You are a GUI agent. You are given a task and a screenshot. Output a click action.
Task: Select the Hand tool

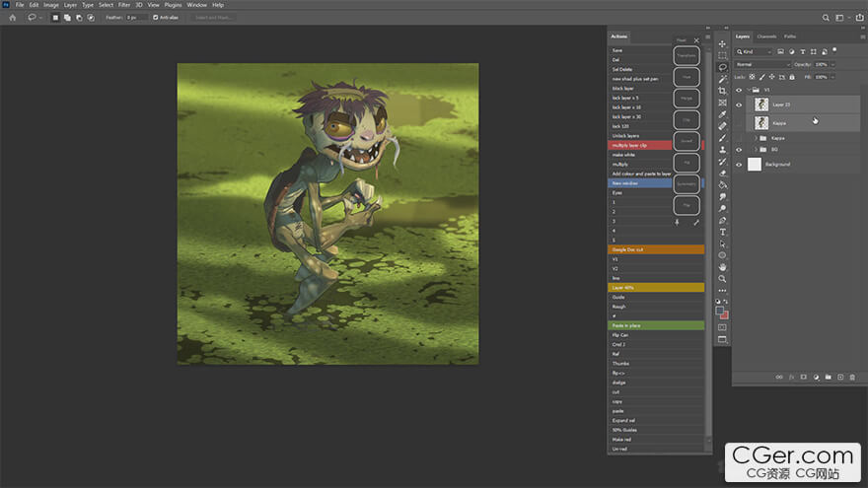722,267
